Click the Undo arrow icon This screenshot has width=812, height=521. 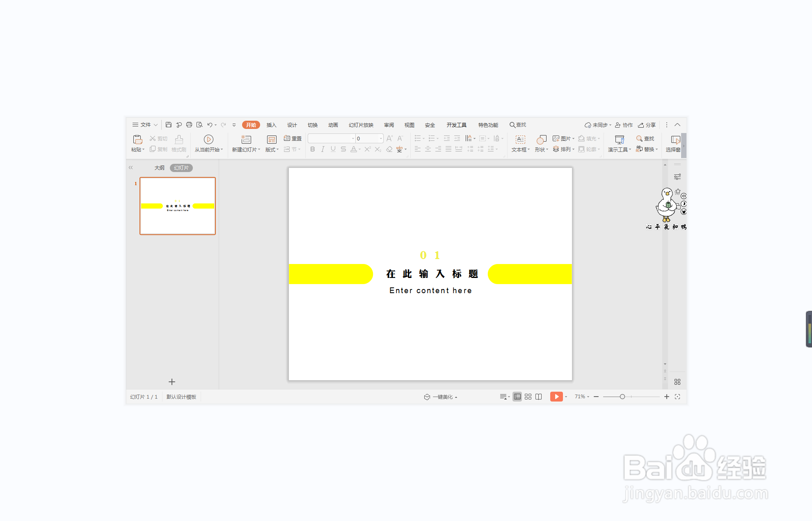[210, 125]
